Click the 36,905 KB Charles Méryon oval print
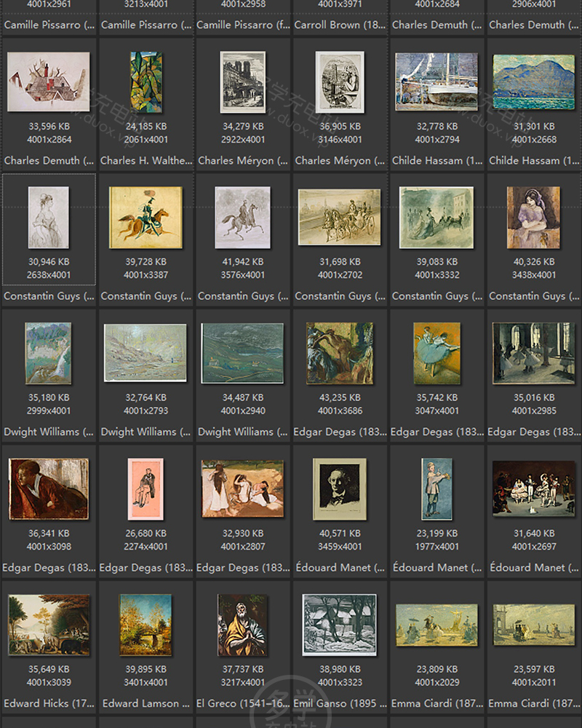The height and width of the screenshot is (728, 582). pos(340,82)
